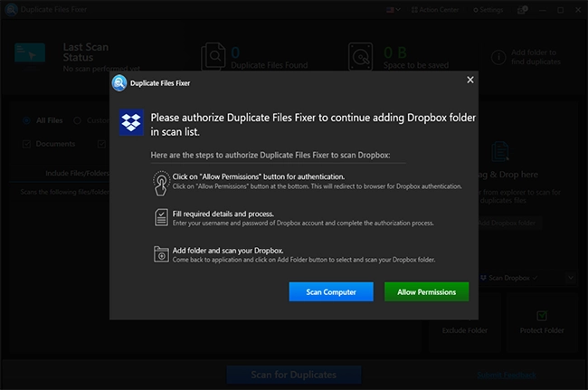Click the chevron at far right of Scan Dropbox row
Viewport: 588px width, 390px height.
[x=571, y=278]
